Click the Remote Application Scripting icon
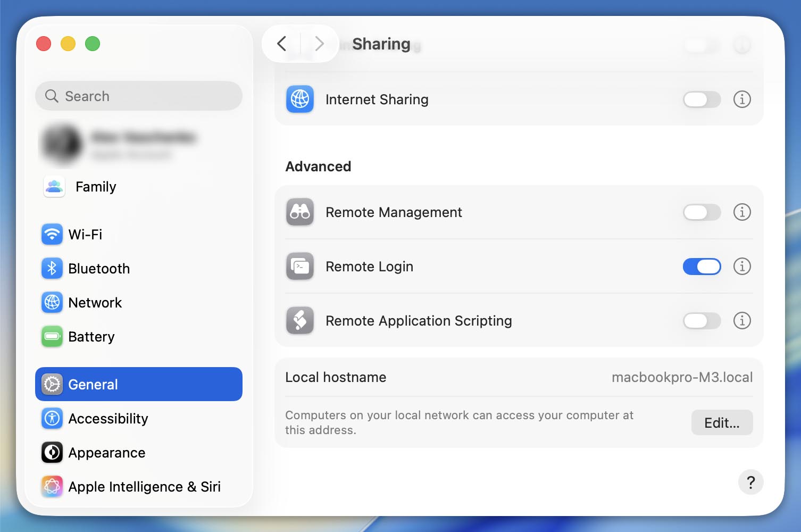801x532 pixels. (x=300, y=320)
